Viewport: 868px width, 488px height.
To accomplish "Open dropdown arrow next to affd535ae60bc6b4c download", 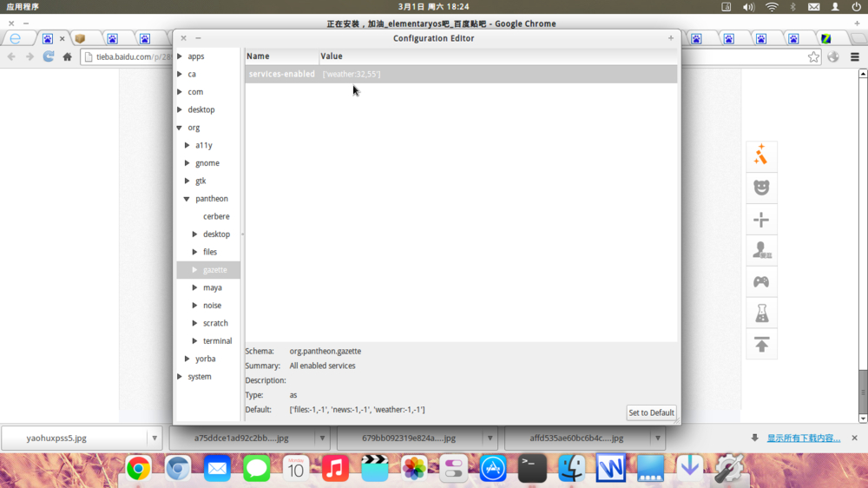I will 658,438.
